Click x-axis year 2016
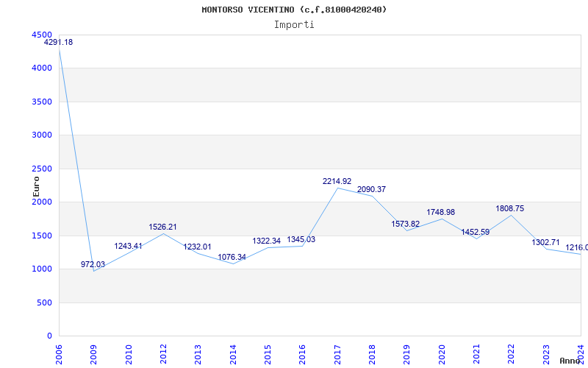Viewport: 588px width, 368px height. point(302,355)
